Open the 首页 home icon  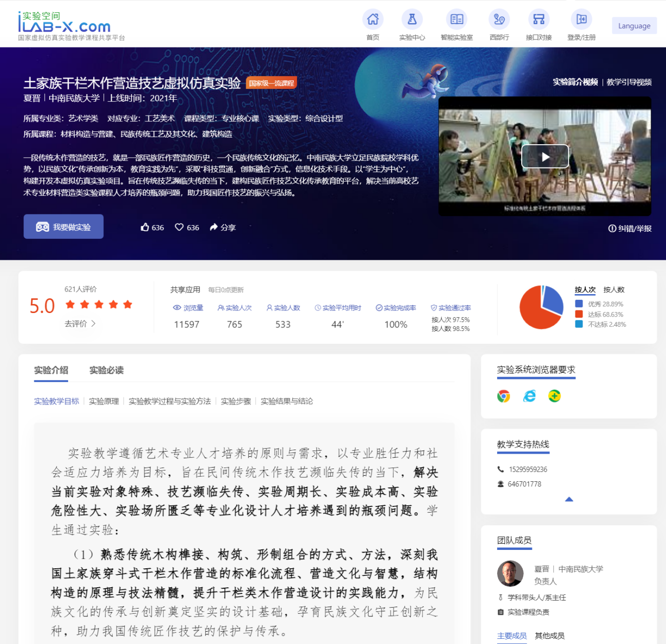click(x=373, y=19)
